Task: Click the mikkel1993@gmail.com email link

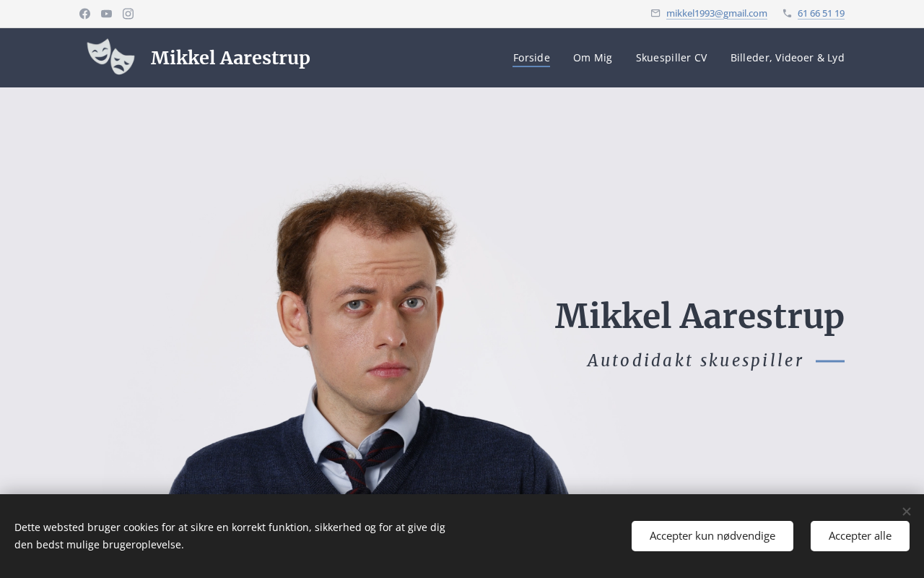Action: (716, 13)
